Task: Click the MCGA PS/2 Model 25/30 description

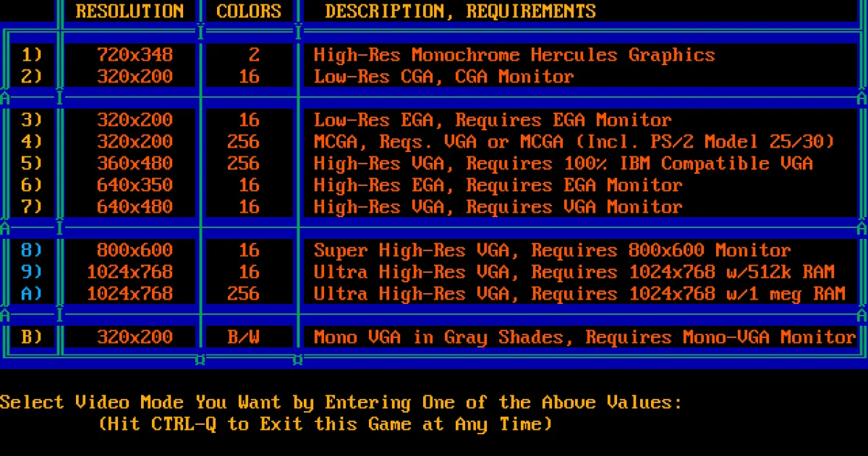Action: point(574,142)
